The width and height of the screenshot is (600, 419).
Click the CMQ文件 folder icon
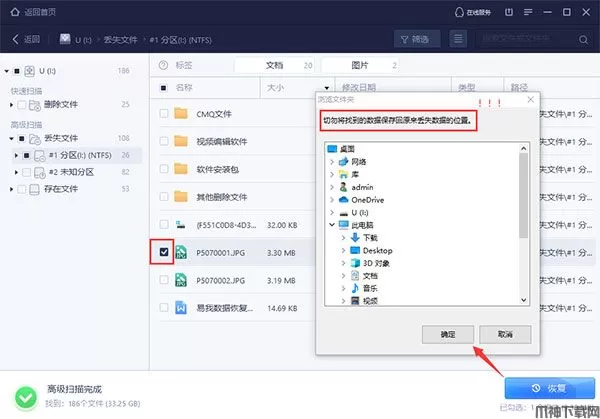click(x=181, y=113)
